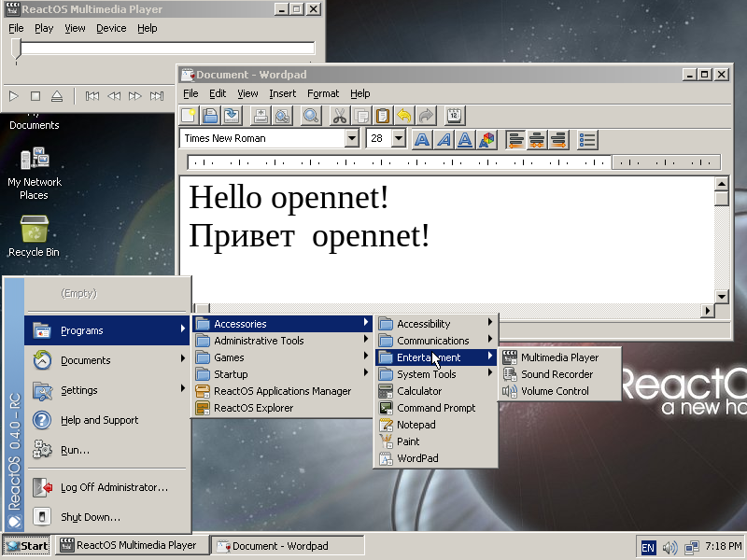747x560 pixels.
Task: Click Shut Down in Start menu
Action: coord(90,517)
